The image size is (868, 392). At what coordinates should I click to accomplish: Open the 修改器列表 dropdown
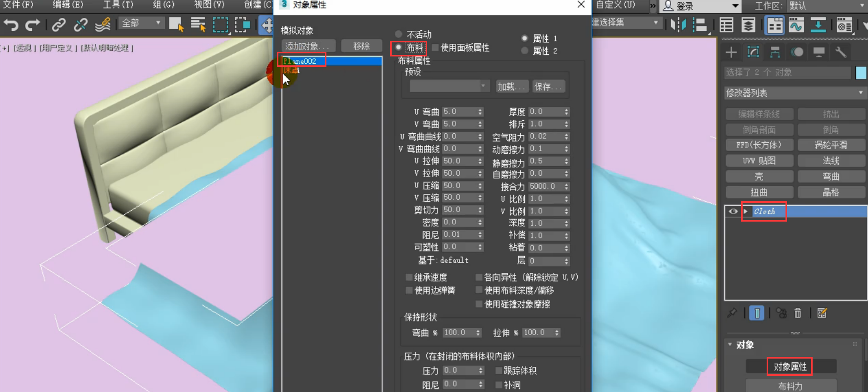click(795, 93)
